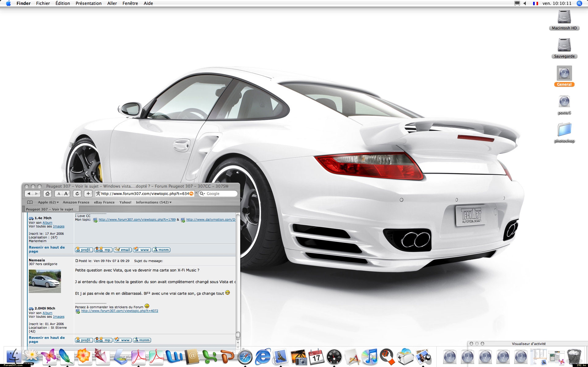This screenshot has height=367, width=588.
Task: Open the Fenêtre menu
Action: point(130,3)
